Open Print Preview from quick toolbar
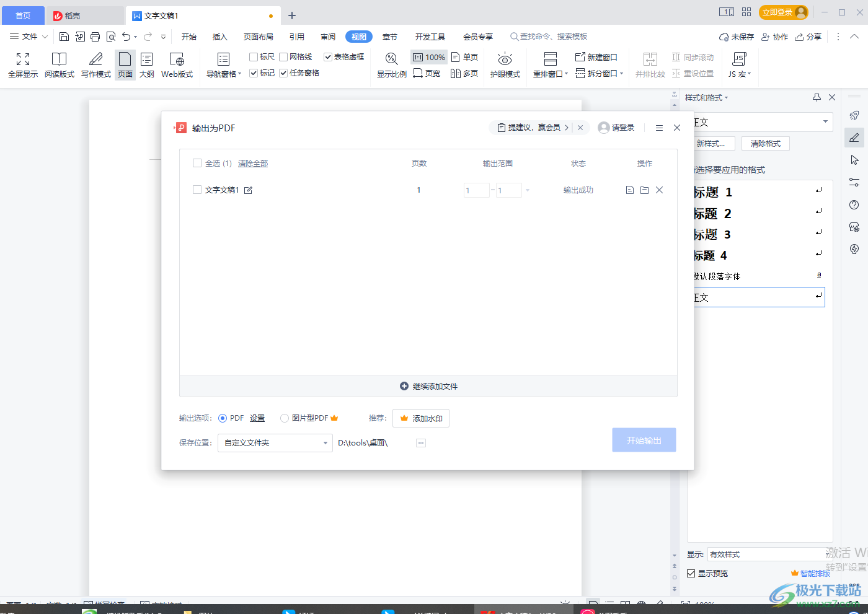The width and height of the screenshot is (868, 614). (x=111, y=37)
